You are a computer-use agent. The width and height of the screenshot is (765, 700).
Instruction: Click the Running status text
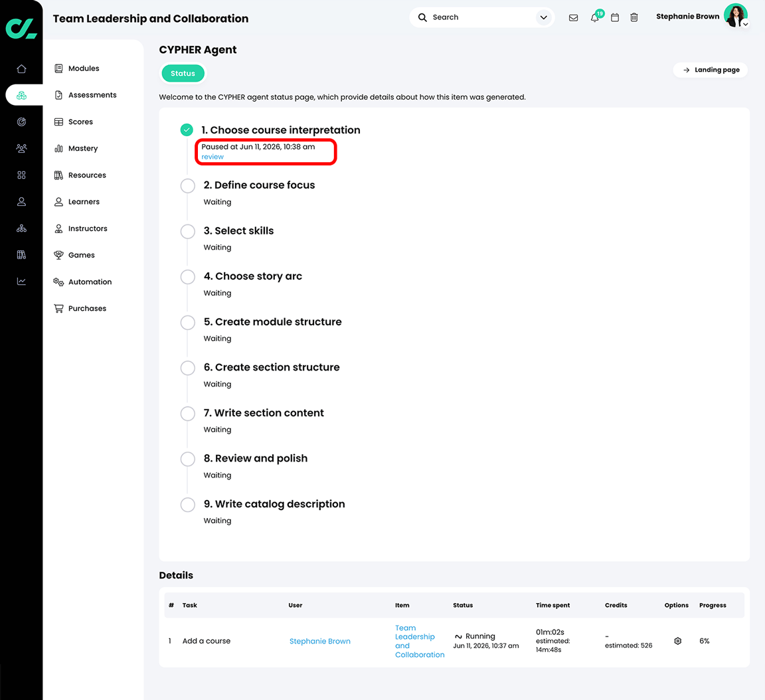[x=480, y=636]
